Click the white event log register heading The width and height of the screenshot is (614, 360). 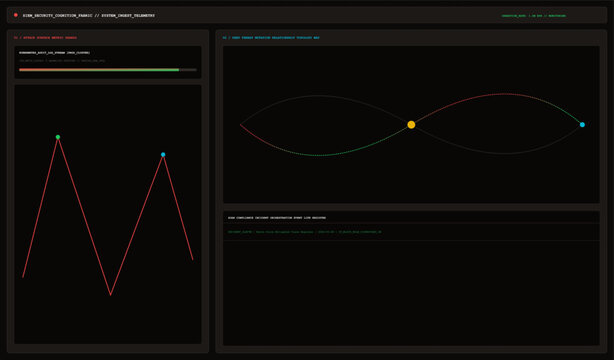[x=277, y=218]
